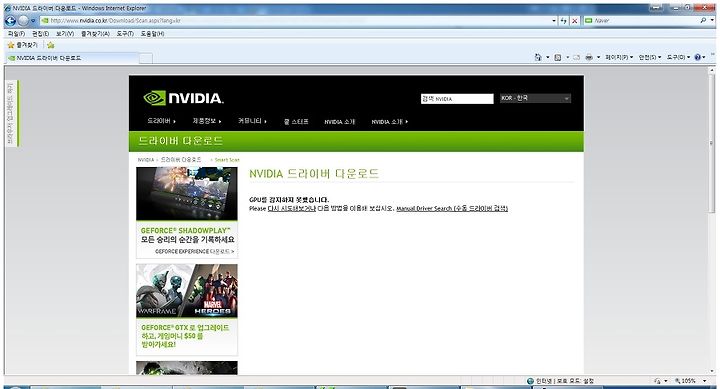Open the NVIDIA 소개 menu with arrow

389,122
